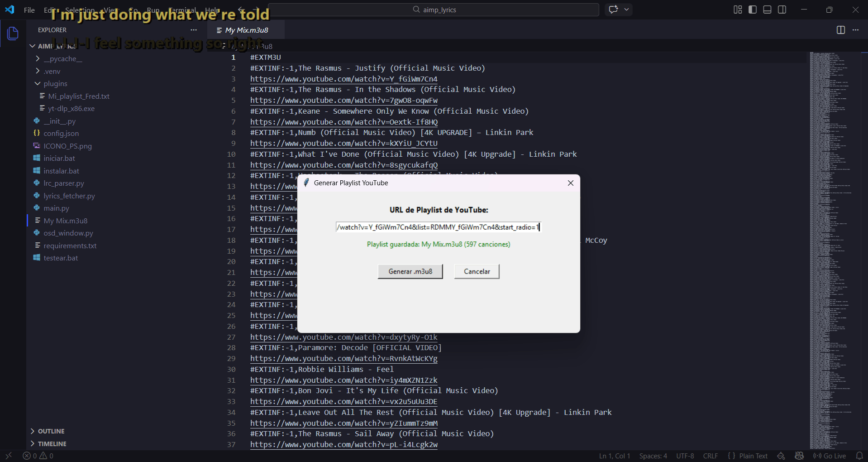The image size is (868, 462).
Task: Open Explorer views and more actions ellipsis
Action: coord(194,30)
